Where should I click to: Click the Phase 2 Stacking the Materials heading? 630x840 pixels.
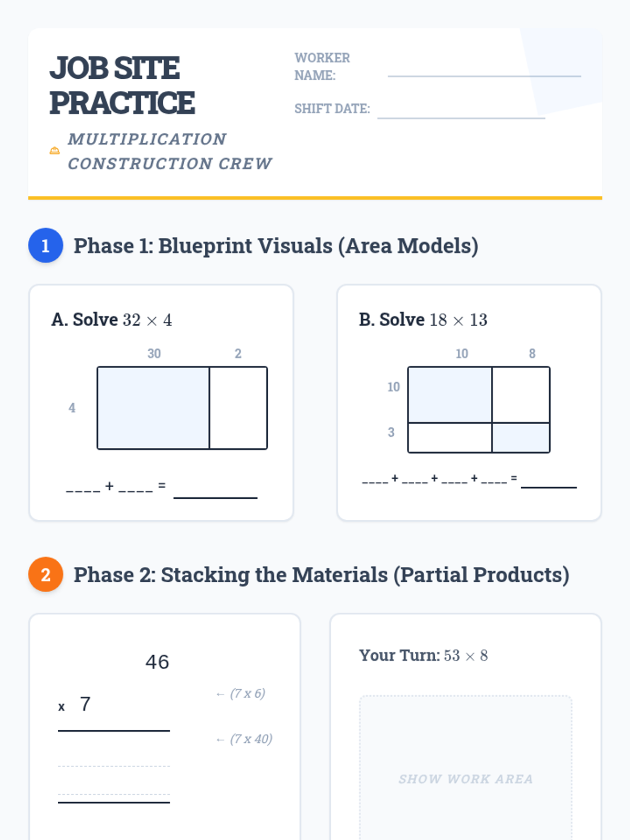pyautogui.click(x=321, y=575)
